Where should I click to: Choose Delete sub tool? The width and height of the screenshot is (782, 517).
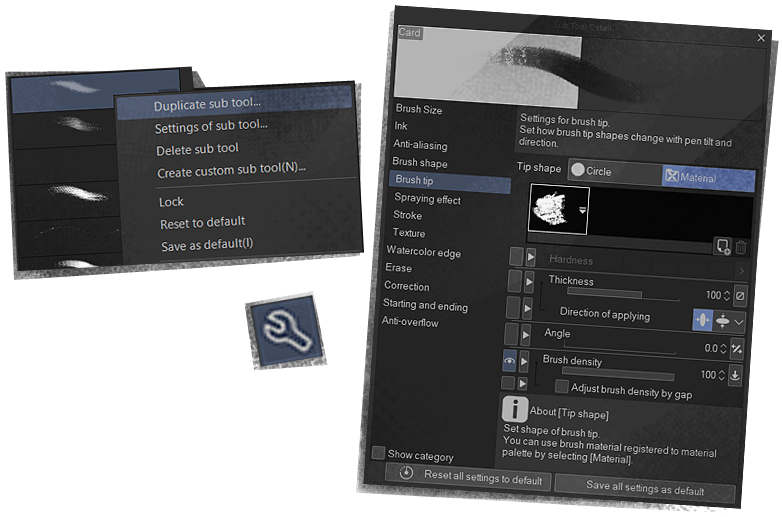197,149
